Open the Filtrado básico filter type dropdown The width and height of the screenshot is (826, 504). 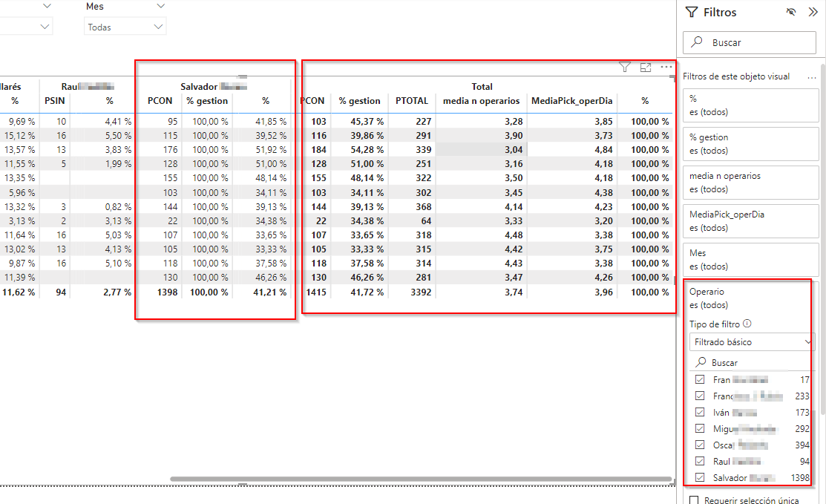pyautogui.click(x=752, y=341)
